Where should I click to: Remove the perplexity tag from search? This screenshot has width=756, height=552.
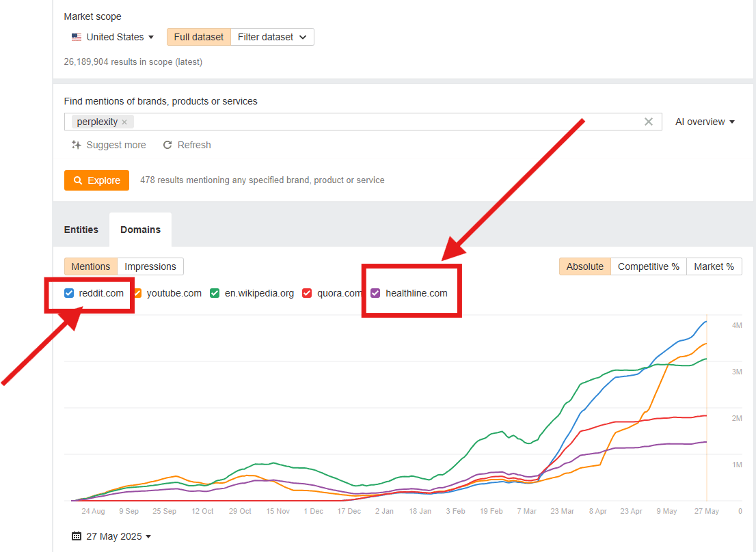[x=124, y=122]
